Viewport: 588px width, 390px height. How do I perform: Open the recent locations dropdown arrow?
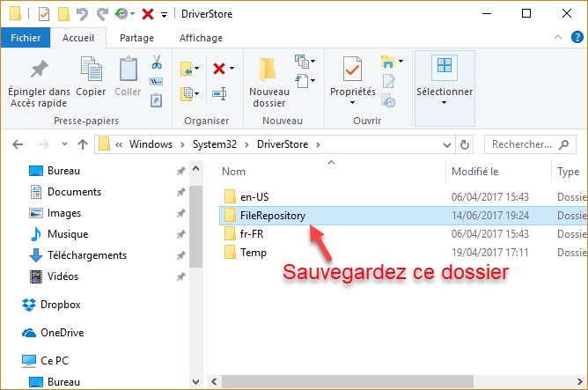(x=61, y=143)
